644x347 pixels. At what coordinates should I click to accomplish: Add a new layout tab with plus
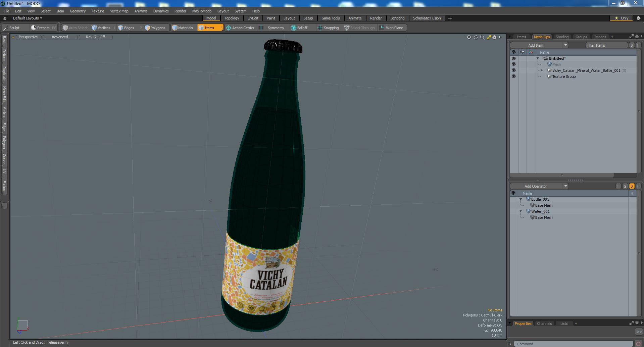pyautogui.click(x=450, y=18)
